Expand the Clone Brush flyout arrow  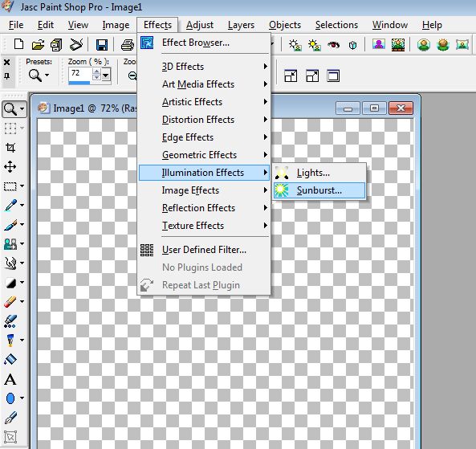click(22, 243)
